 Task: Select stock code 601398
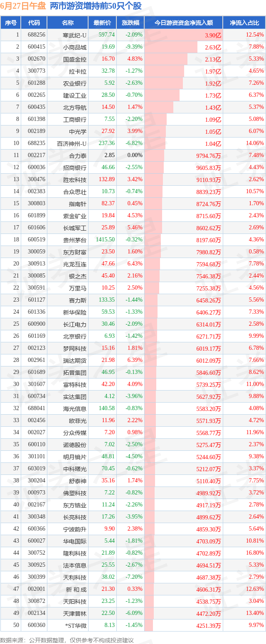[37, 119]
